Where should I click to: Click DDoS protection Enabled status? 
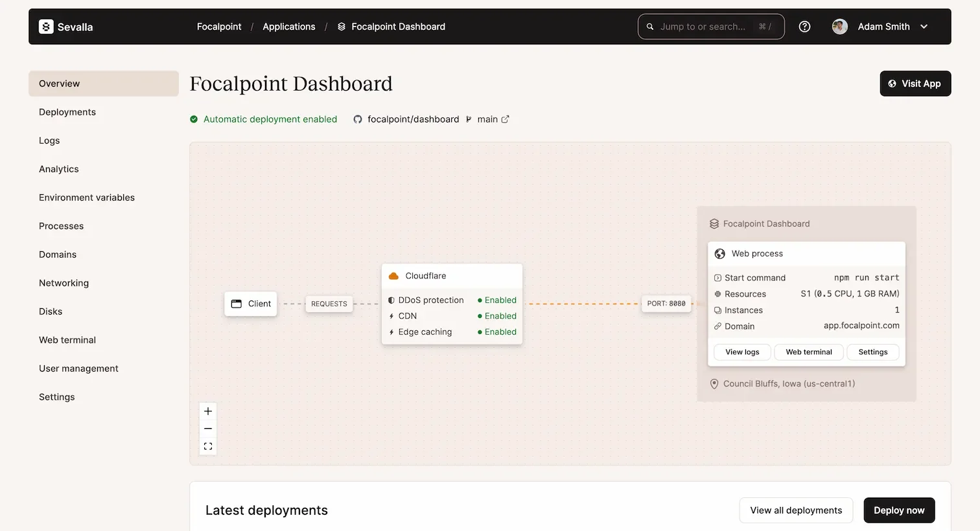[497, 300]
